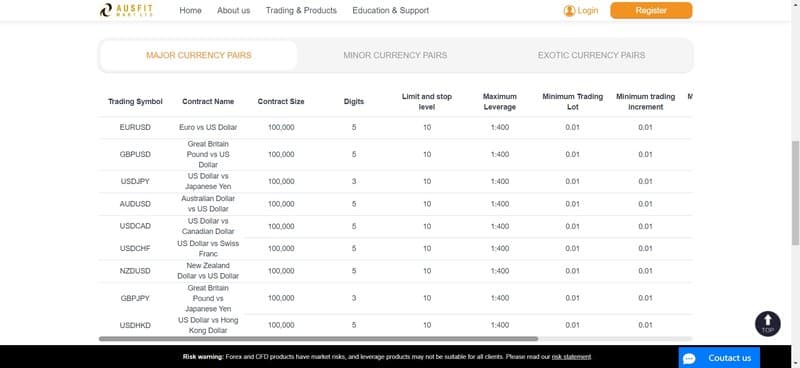800x368 pixels.
Task: Click the table's horizontal scrollbar thumb
Action: [318, 338]
